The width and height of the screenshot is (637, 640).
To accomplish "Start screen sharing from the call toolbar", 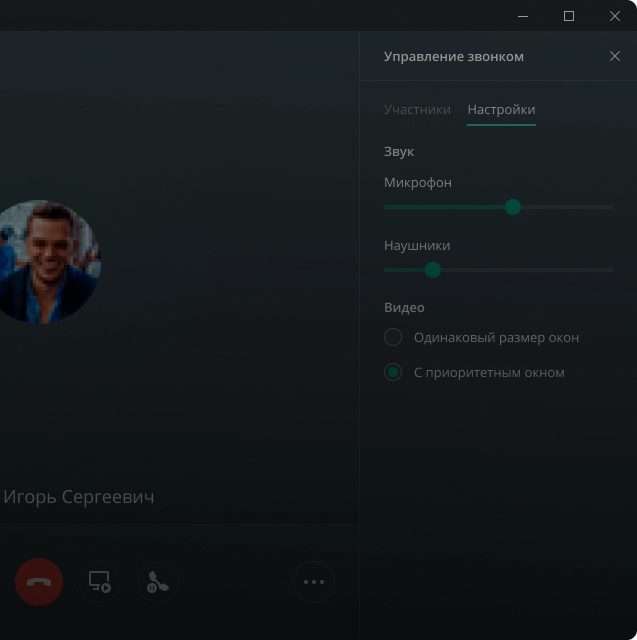I will (100, 581).
